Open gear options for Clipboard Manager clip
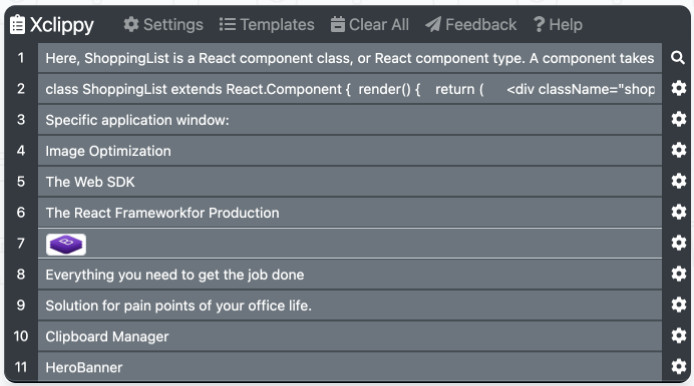This screenshot has height=386, width=694. click(679, 336)
